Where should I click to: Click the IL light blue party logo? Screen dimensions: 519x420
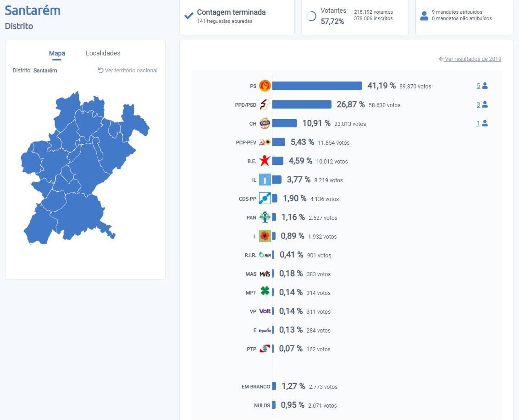[x=265, y=180]
